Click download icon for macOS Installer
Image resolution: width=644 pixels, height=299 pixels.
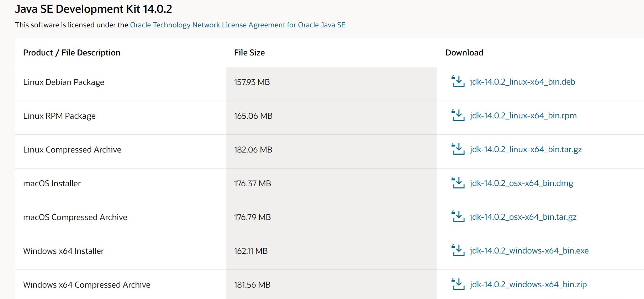click(x=458, y=183)
